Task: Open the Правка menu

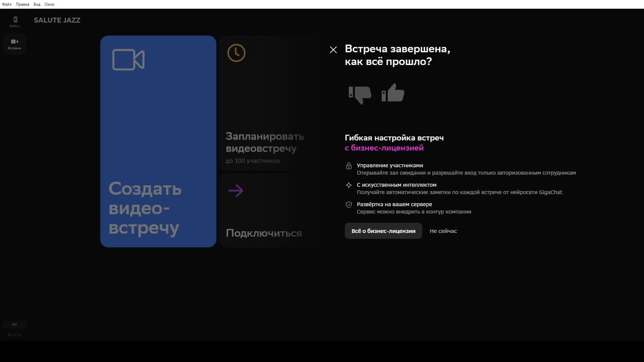Action: 22,4
